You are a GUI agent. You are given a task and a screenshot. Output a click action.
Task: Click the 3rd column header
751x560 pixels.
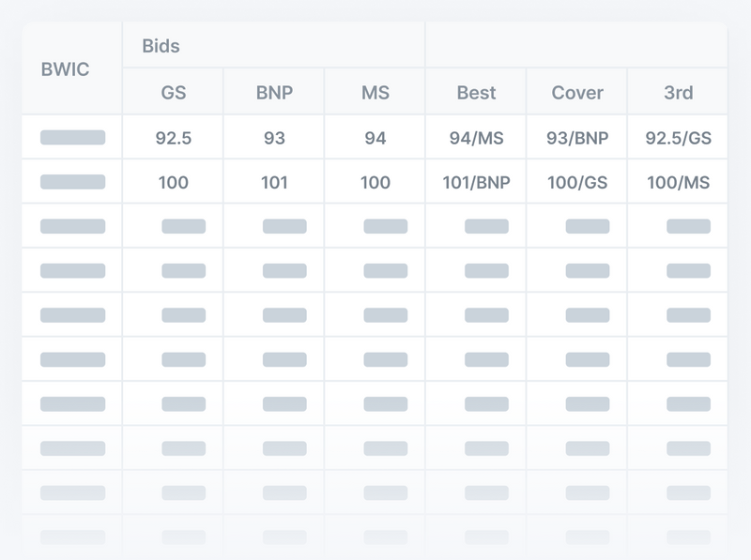[679, 91]
